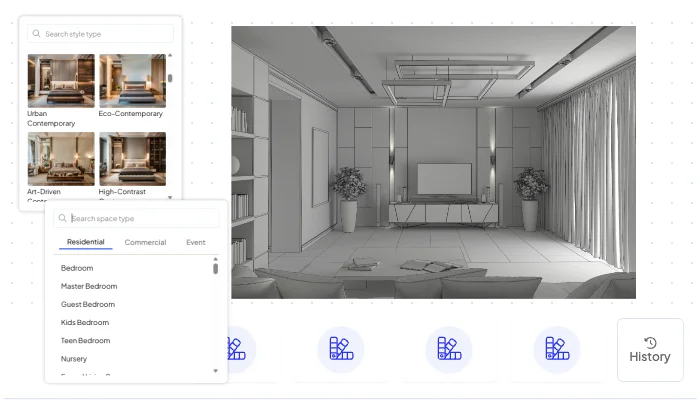This screenshot has width=700, height=400.
Task: Click the History clock icon
Action: [x=650, y=342]
